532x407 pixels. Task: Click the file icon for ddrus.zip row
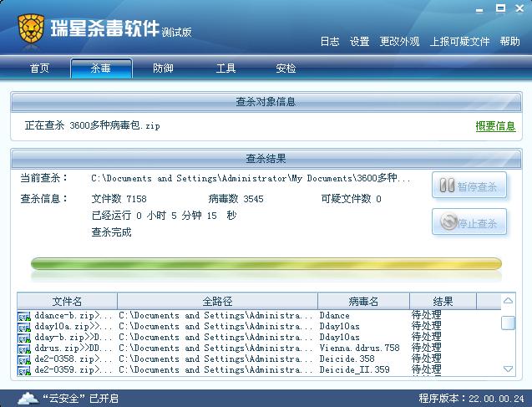[x=24, y=349]
